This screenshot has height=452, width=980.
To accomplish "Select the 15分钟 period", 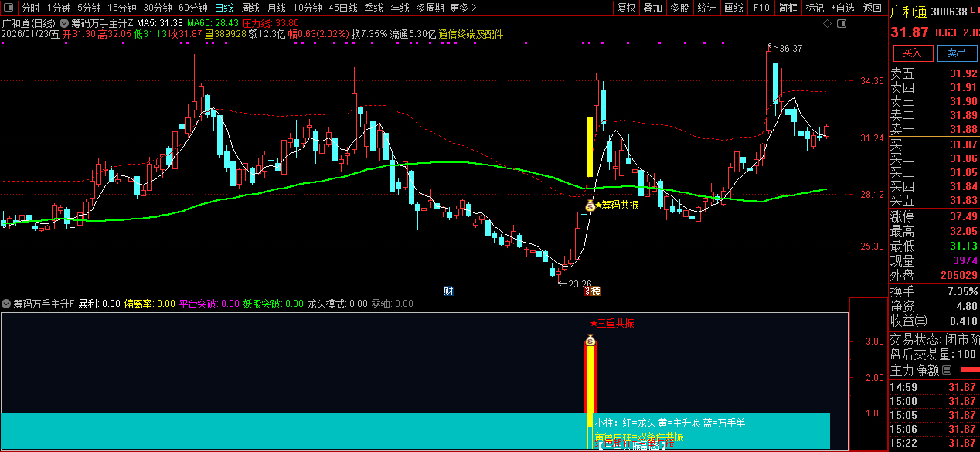I will [x=122, y=8].
